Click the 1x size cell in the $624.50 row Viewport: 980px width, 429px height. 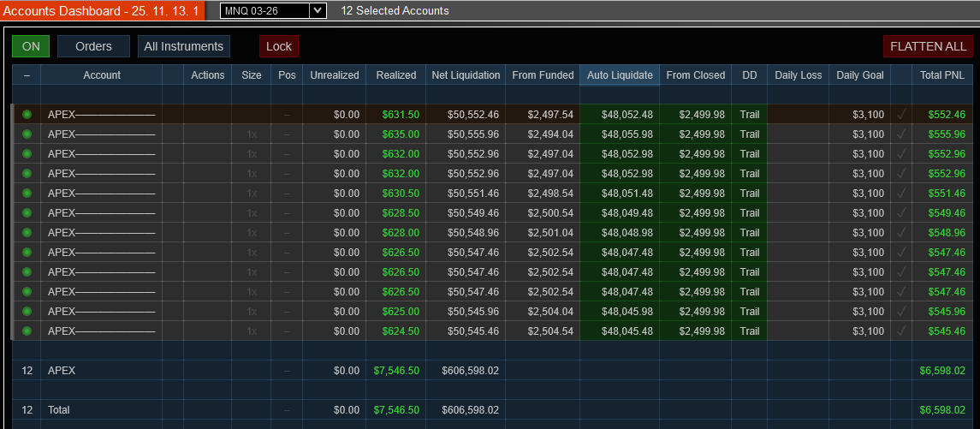(x=252, y=331)
